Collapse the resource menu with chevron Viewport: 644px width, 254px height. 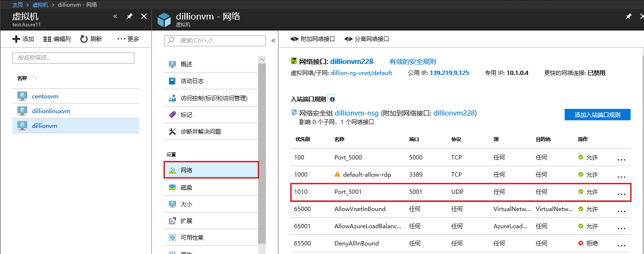pos(273,41)
